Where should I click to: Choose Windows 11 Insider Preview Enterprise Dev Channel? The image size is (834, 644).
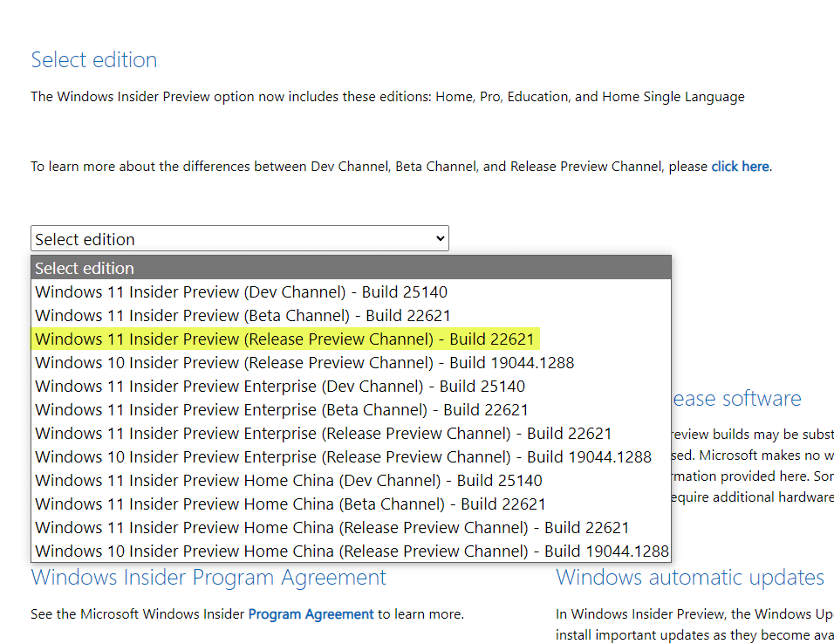pos(280,386)
